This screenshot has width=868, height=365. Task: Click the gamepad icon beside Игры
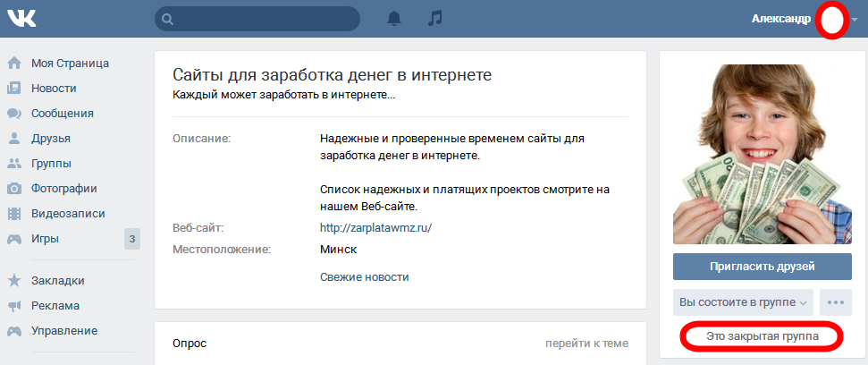(x=14, y=239)
